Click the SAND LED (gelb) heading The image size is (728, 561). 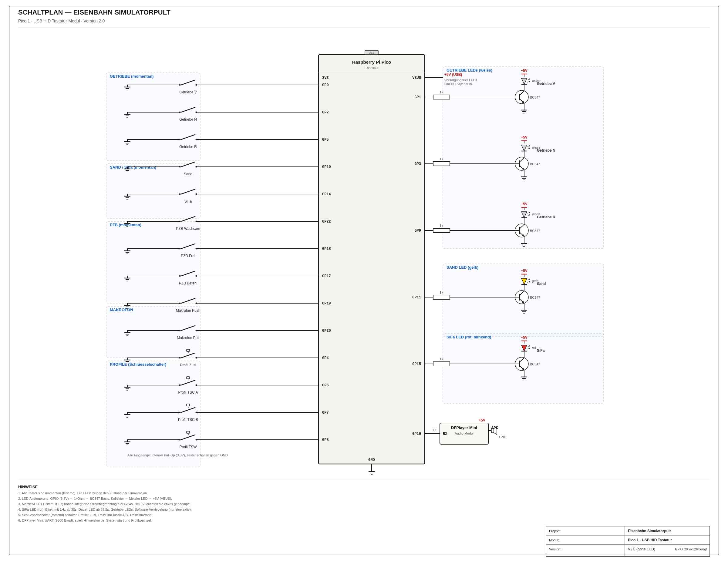pyautogui.click(x=462, y=267)
